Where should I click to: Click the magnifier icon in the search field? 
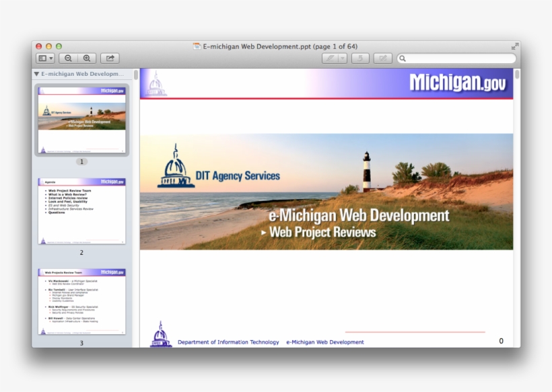403,58
